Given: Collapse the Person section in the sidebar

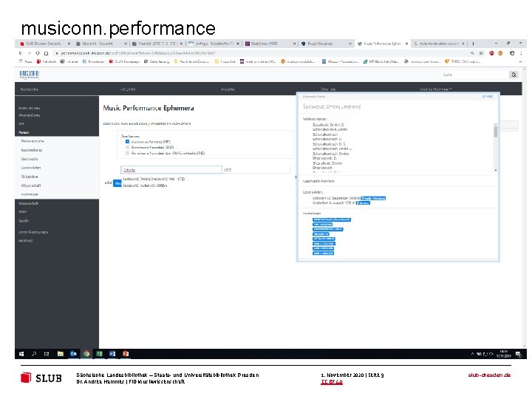Looking at the screenshot, I should pyautogui.click(x=24, y=132).
